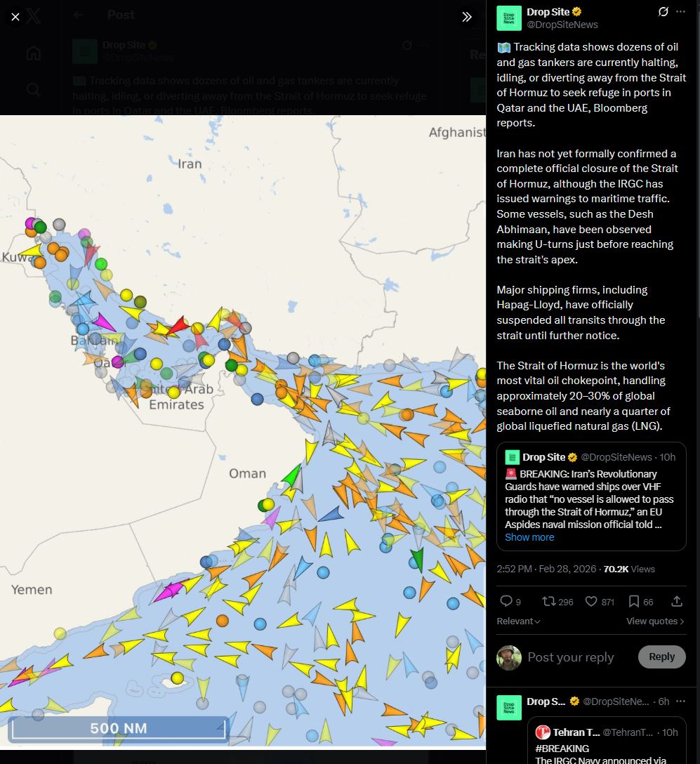Open more options on the 6h Drop Site reply
This screenshot has width=700, height=764.
coord(680,701)
